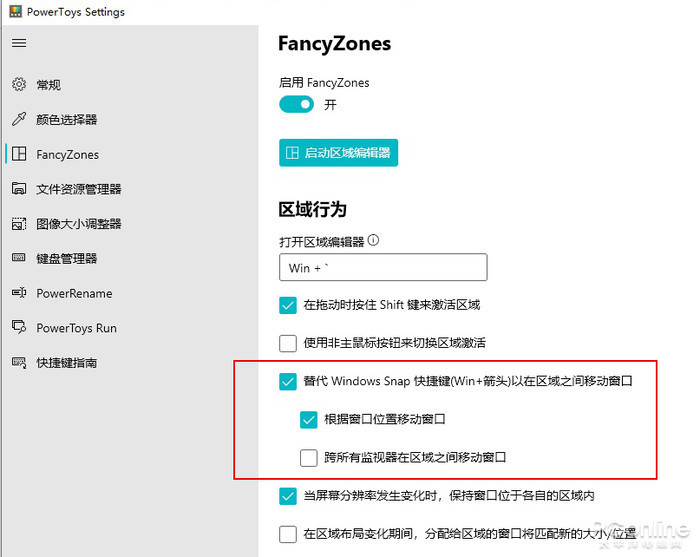Click the Shortcut Guide (快捷键指南) icon
This screenshot has height=557, width=700.
tap(19, 362)
